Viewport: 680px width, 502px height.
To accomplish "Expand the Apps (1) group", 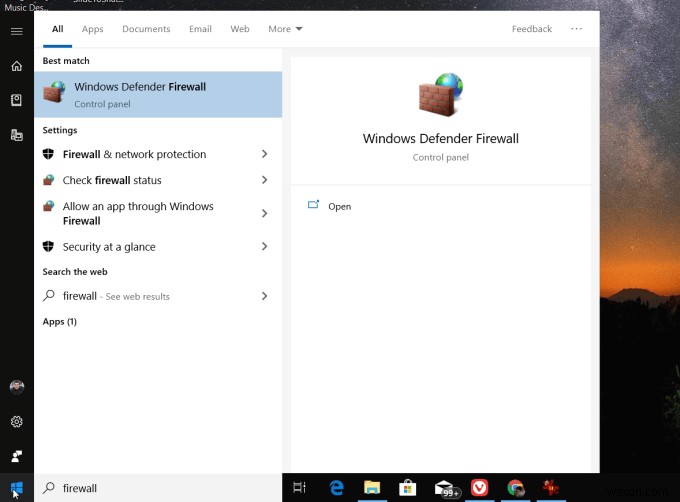I will pyautogui.click(x=60, y=322).
